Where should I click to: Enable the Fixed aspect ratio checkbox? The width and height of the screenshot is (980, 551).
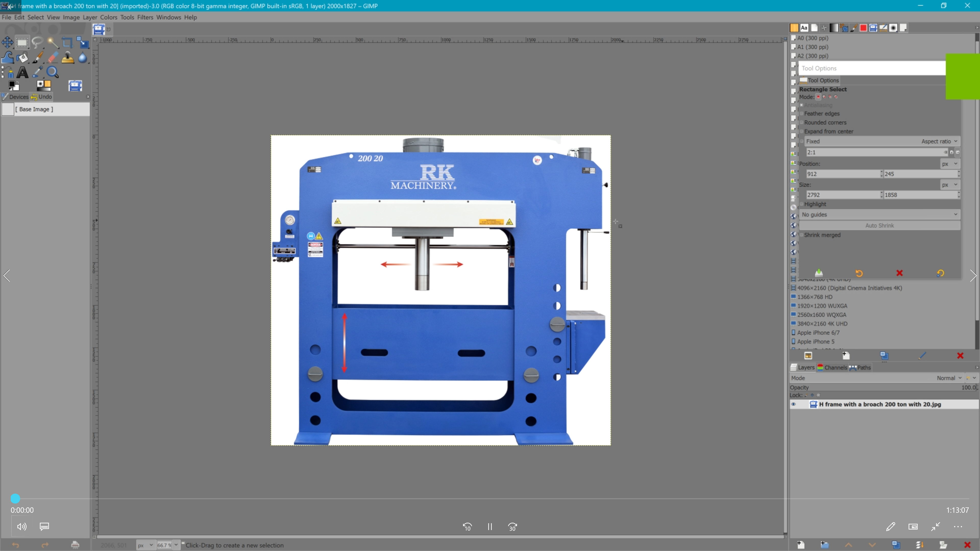pos(802,142)
